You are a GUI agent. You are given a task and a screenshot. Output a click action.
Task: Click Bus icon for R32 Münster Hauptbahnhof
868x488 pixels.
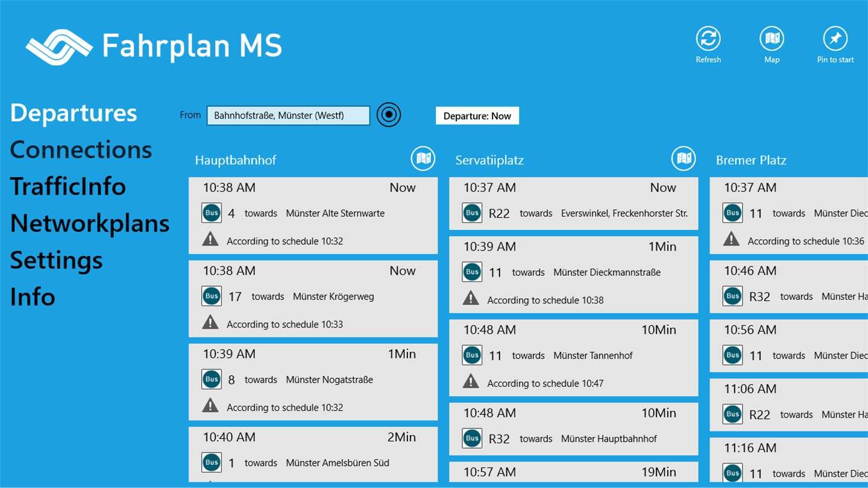[472, 438]
